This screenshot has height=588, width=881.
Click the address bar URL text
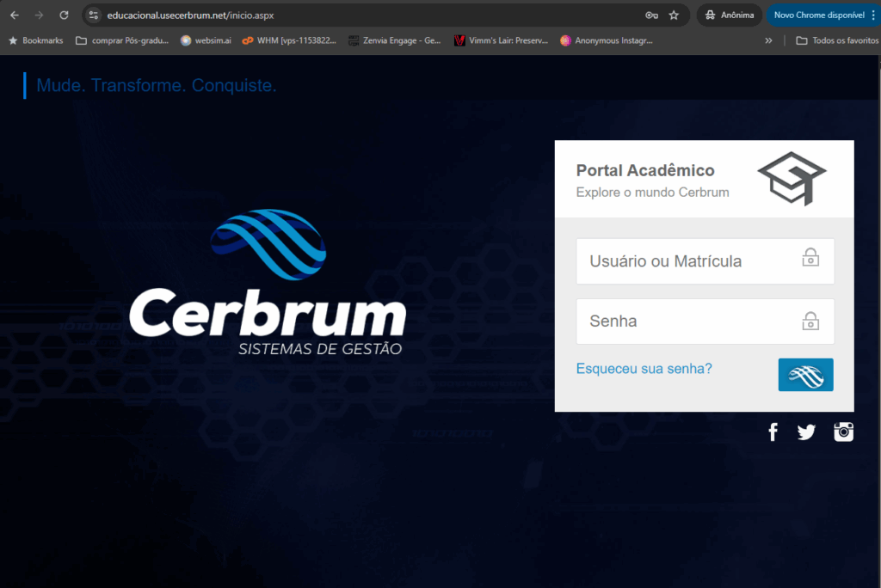190,15
